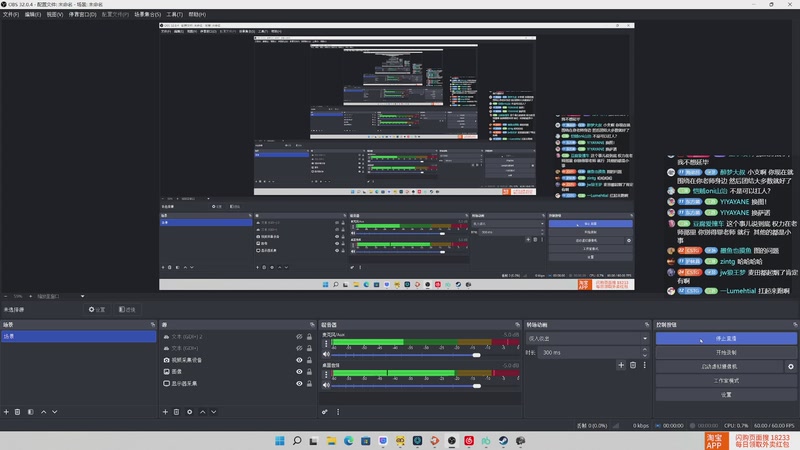800x450 pixels.
Task: Open the 场景集合(S) menu
Action: click(x=147, y=14)
